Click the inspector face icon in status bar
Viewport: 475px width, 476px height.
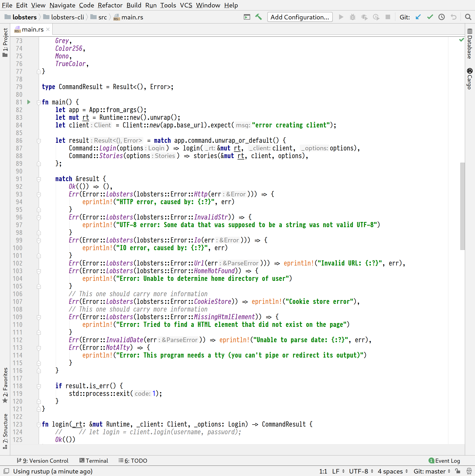point(469,471)
